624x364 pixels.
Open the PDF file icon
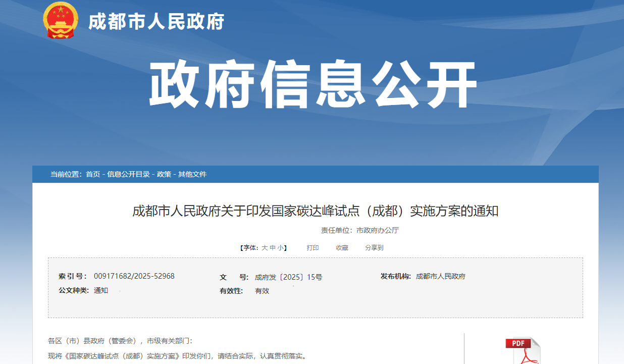point(523,350)
